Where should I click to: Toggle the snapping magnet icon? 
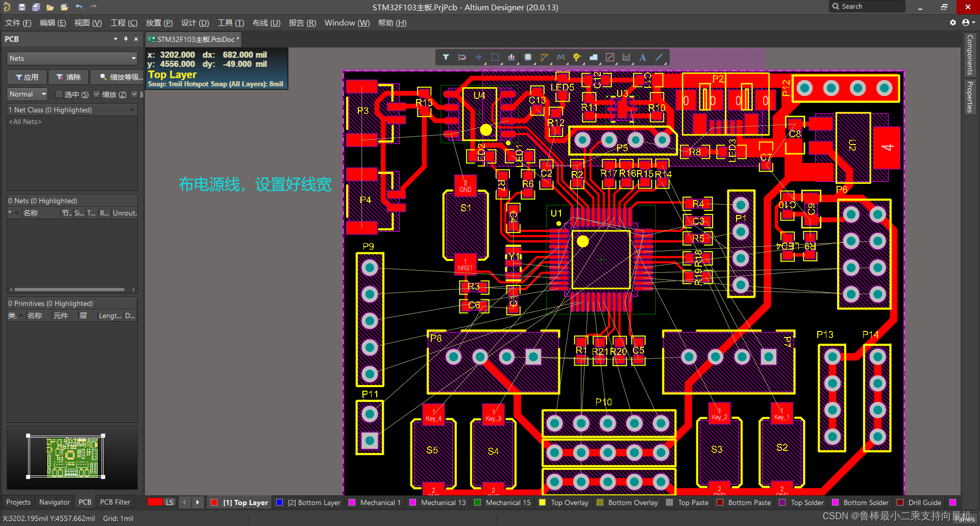462,57
